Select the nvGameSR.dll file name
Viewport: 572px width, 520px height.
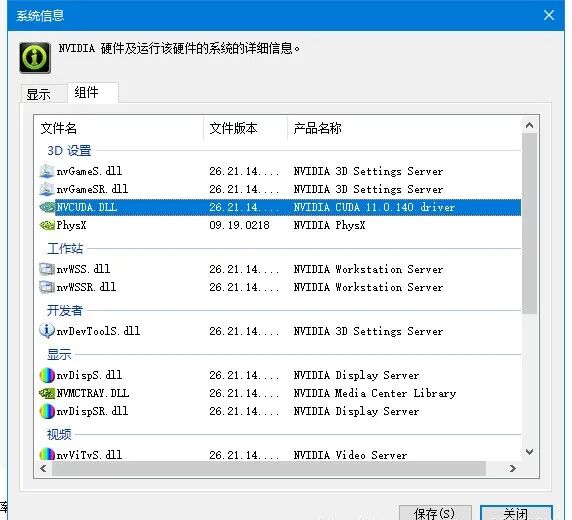point(92,189)
